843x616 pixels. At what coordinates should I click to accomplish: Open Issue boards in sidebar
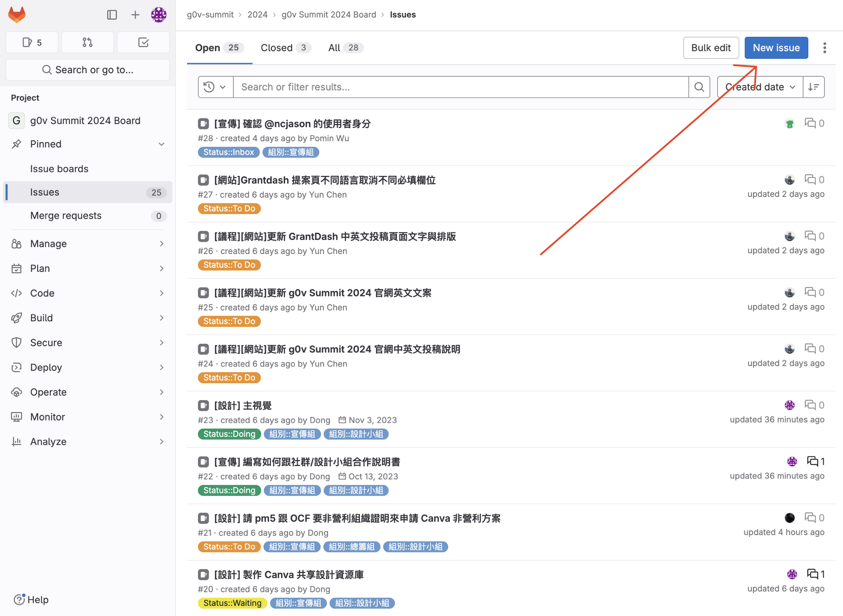[59, 169]
